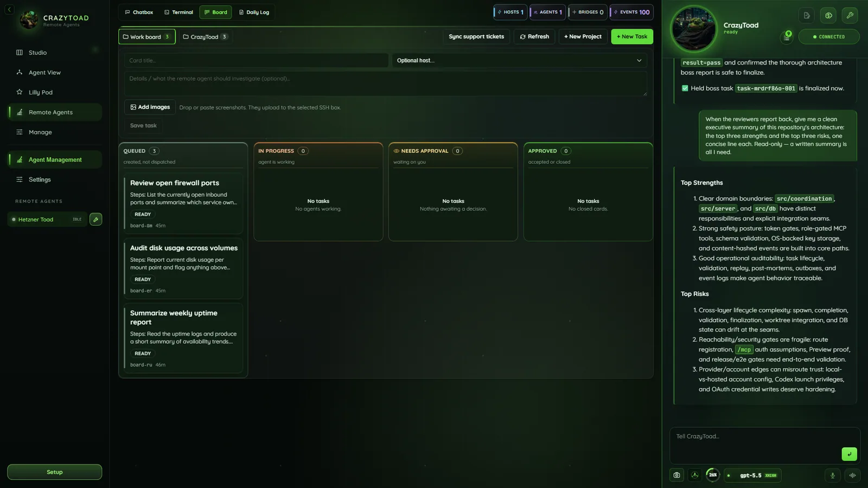This screenshot has width=868, height=488.
Task: Click the Setup button
Action: click(x=54, y=472)
